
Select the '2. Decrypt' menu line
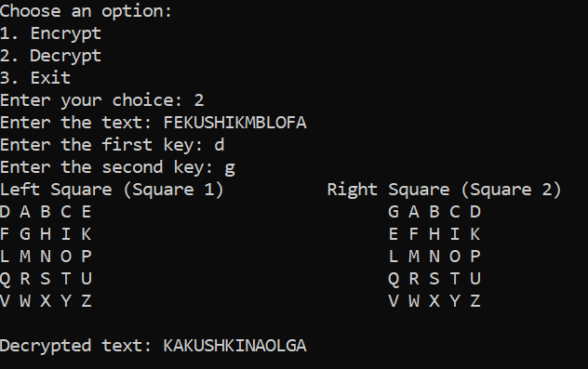click(50, 56)
